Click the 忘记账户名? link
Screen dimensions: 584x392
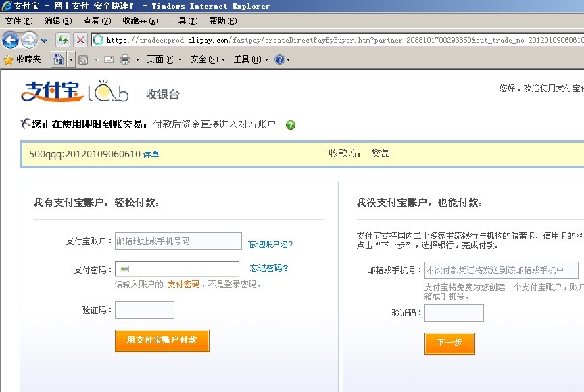click(x=270, y=244)
